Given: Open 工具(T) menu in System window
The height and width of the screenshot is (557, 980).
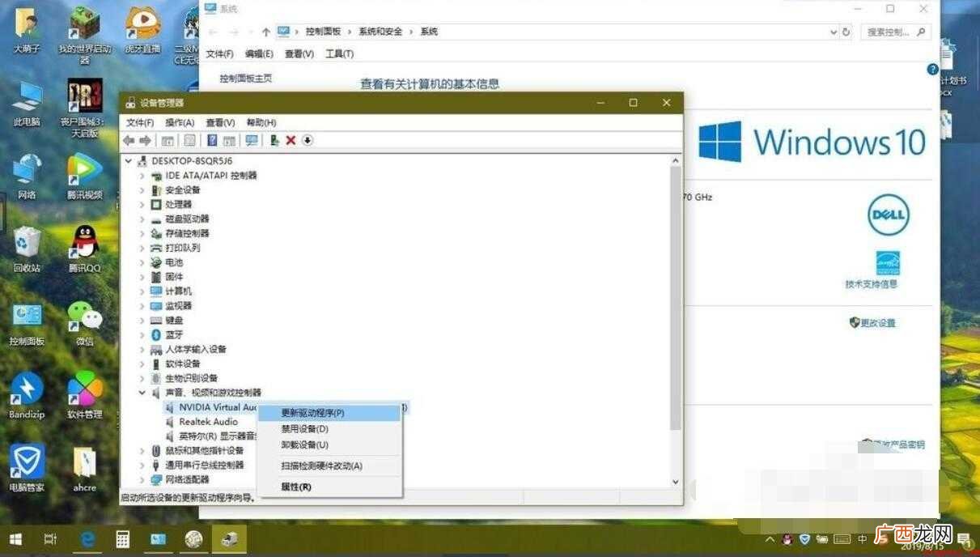Looking at the screenshot, I should click(x=340, y=54).
